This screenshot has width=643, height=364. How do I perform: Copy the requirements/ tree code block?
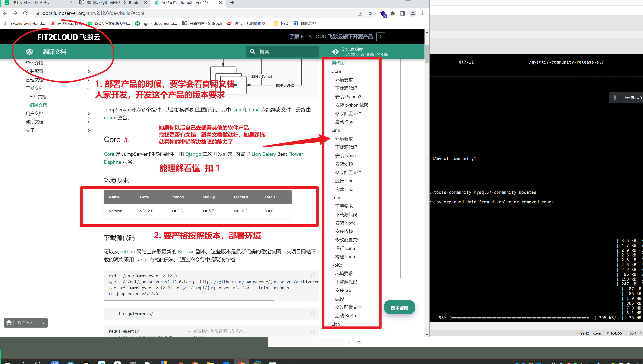[x=312, y=331]
